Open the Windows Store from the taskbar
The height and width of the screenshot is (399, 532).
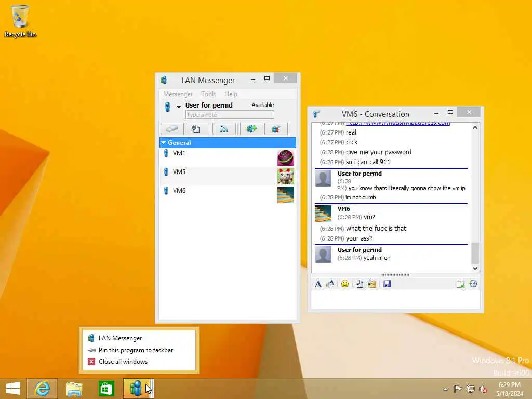106,389
